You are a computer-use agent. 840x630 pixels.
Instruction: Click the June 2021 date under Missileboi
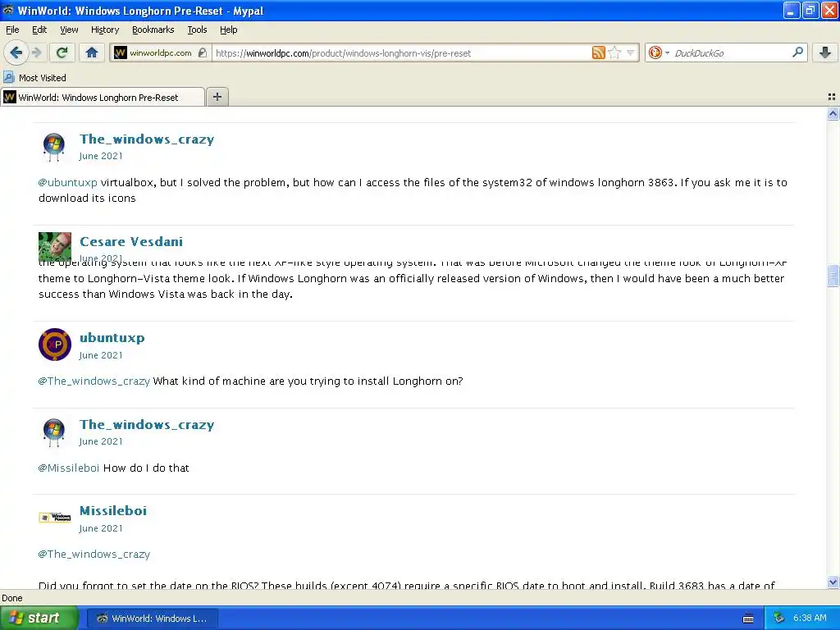click(101, 528)
